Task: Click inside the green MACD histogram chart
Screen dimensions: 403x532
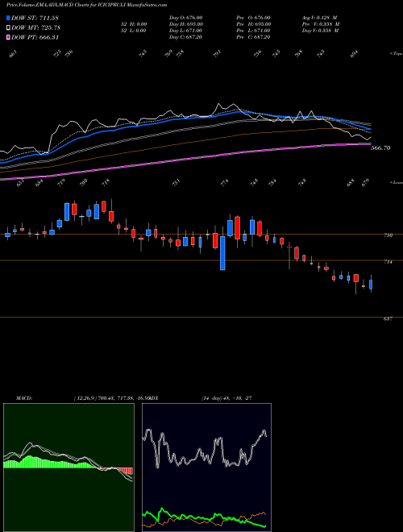Action: tap(69, 468)
